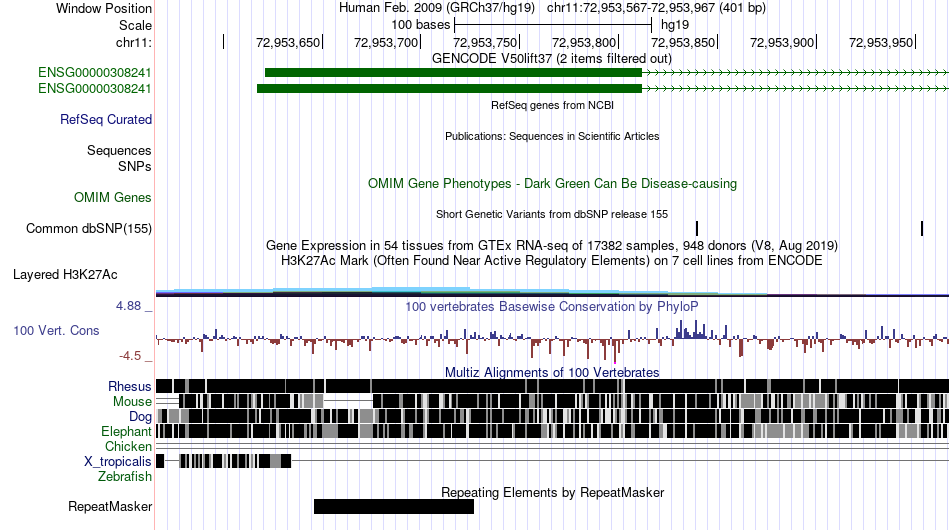Click the Elephant alignment label
The width and height of the screenshot is (950, 530).
(126, 431)
